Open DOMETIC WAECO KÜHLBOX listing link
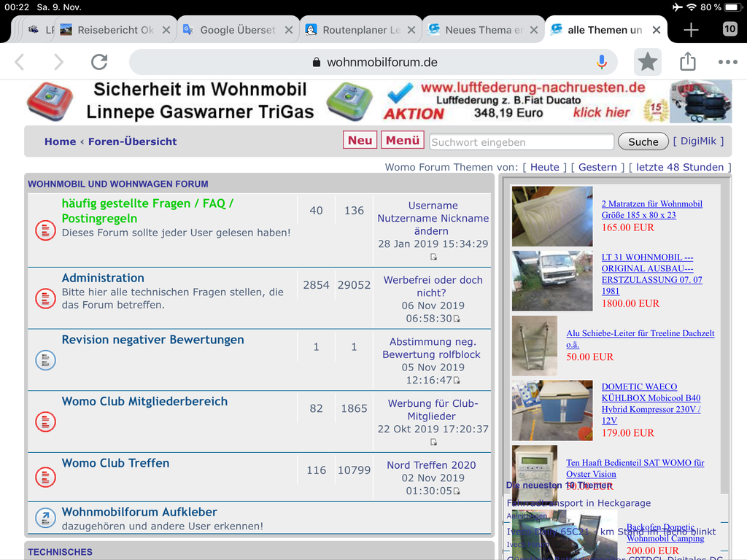 [x=651, y=403]
